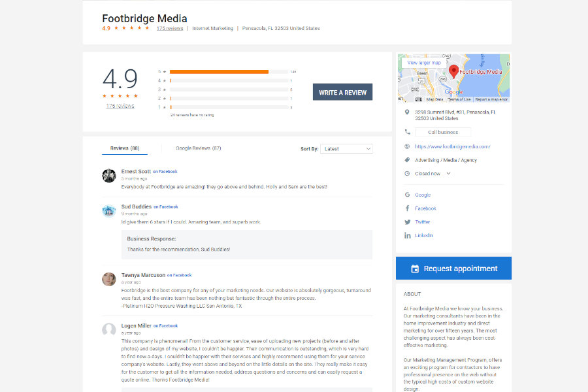This screenshot has width=588, height=392.
Task: Open the Google profile link
Action: point(423,195)
